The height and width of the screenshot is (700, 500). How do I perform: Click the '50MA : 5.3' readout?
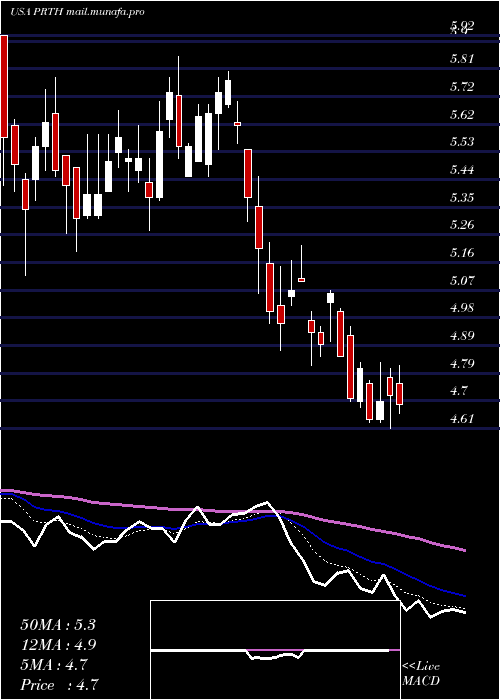(x=58, y=625)
